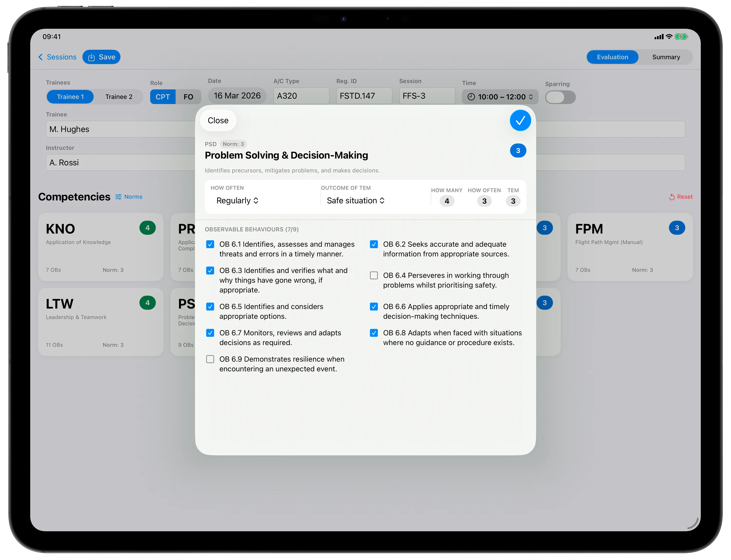Select FO role
The height and width of the screenshot is (560, 731).
pyautogui.click(x=188, y=97)
